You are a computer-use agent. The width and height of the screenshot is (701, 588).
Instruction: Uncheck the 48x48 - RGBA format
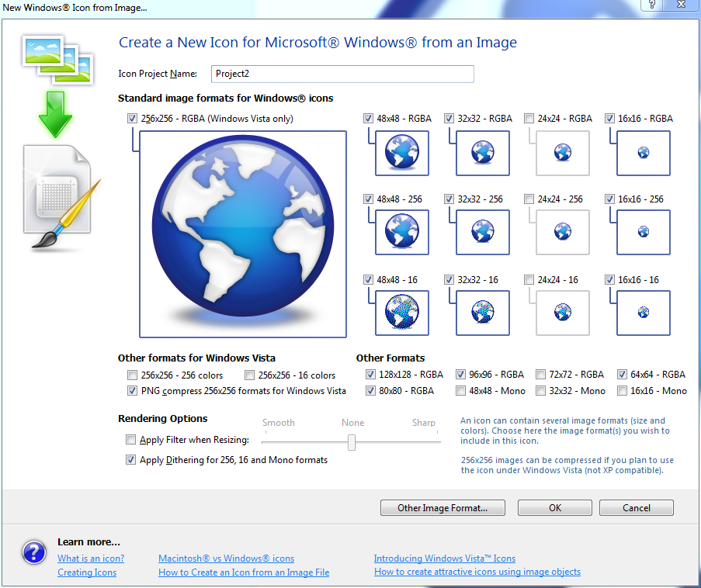pyautogui.click(x=368, y=119)
